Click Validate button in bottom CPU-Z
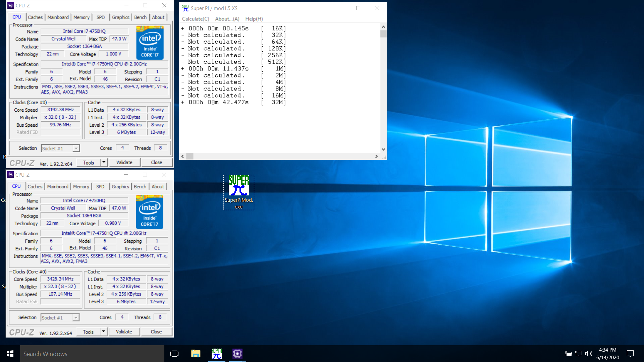The height and width of the screenshot is (362, 644). (x=124, y=332)
